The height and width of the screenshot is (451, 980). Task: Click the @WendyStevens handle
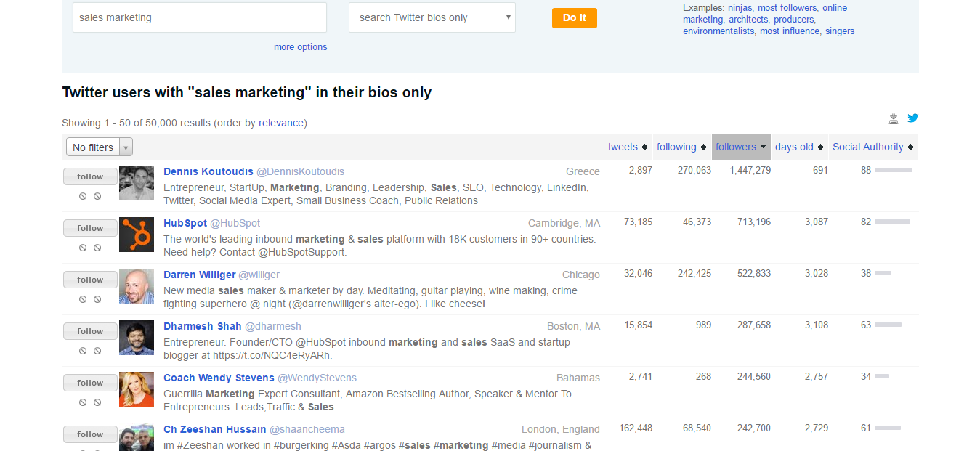pos(317,378)
